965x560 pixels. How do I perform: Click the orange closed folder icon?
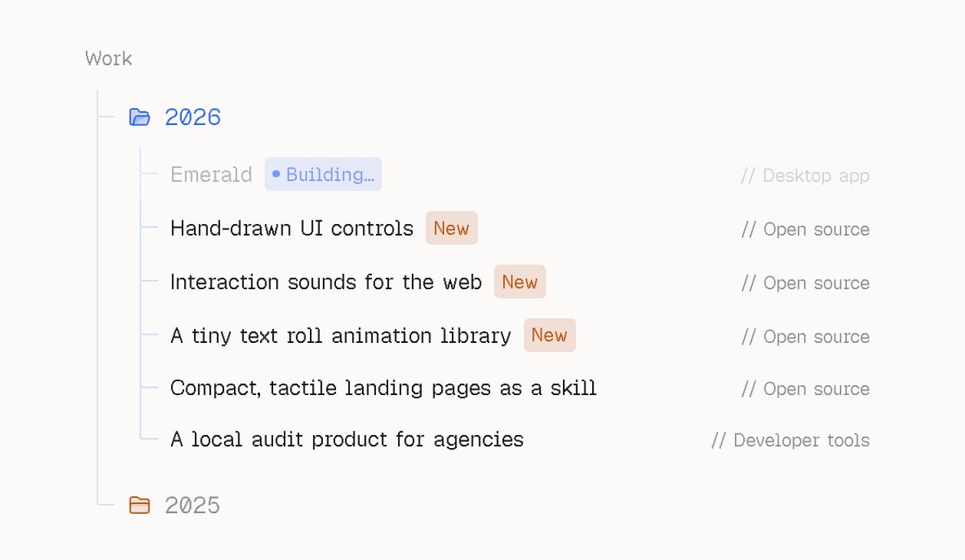[x=140, y=505]
